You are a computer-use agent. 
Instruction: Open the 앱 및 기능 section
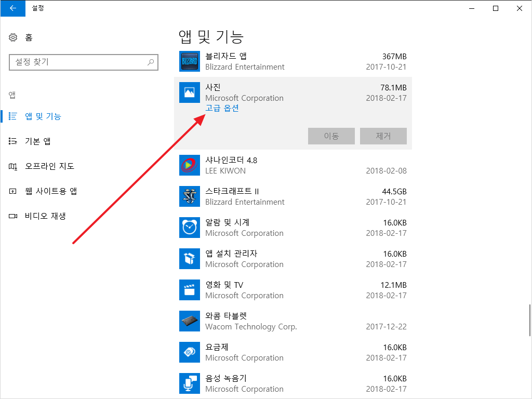[x=43, y=116]
